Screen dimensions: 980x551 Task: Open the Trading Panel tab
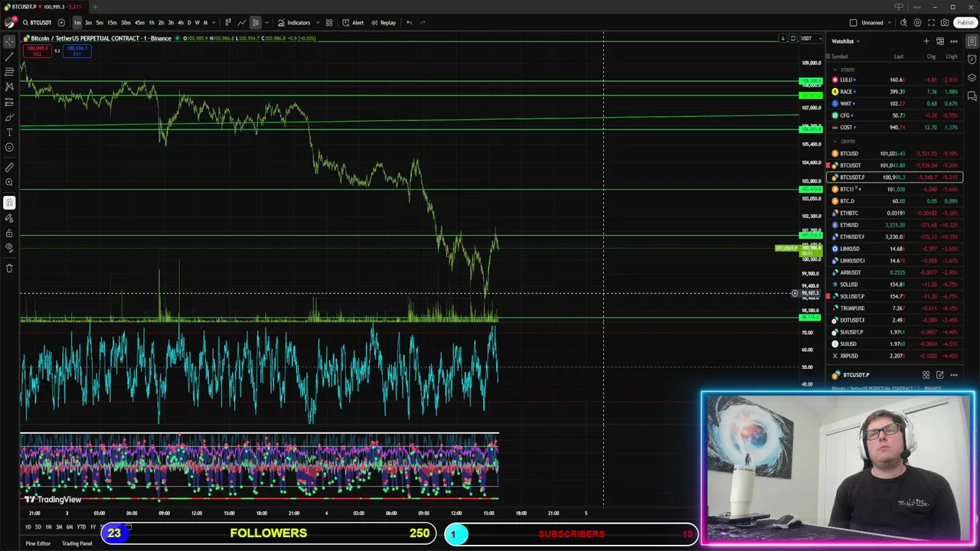pyautogui.click(x=77, y=543)
